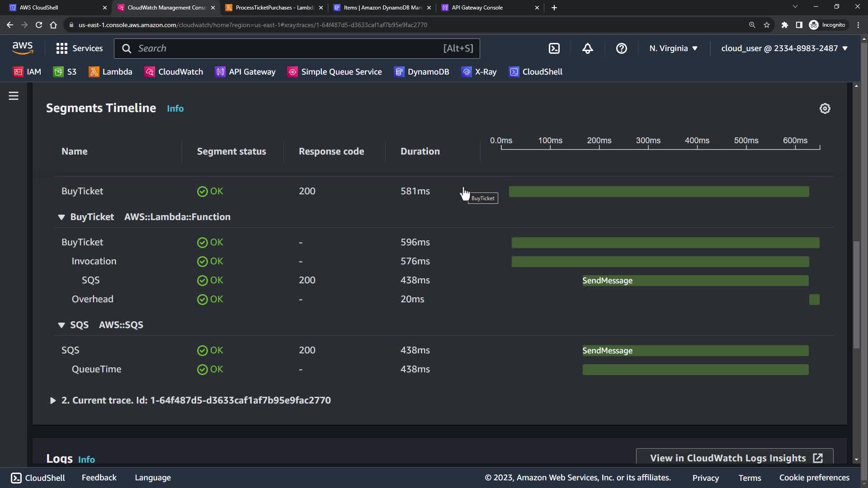Collapse the BuyTicket Lambda Function group
The image size is (868, 488).
coord(61,217)
